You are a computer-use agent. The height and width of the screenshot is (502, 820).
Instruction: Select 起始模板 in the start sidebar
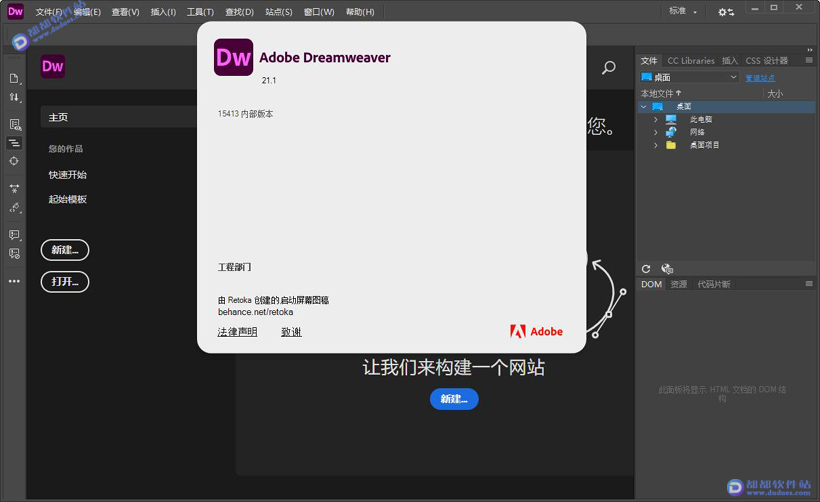(67, 199)
